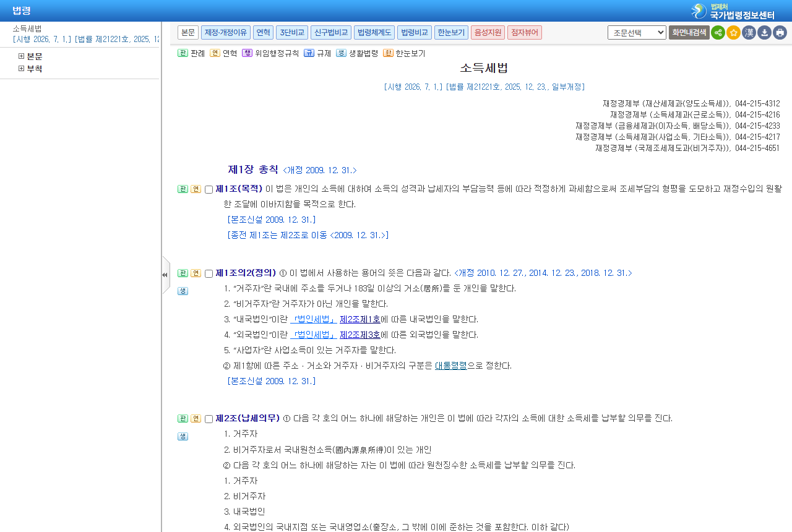The height and width of the screenshot is (532, 792).
Task: Click the green share icon
Action: pos(718,32)
